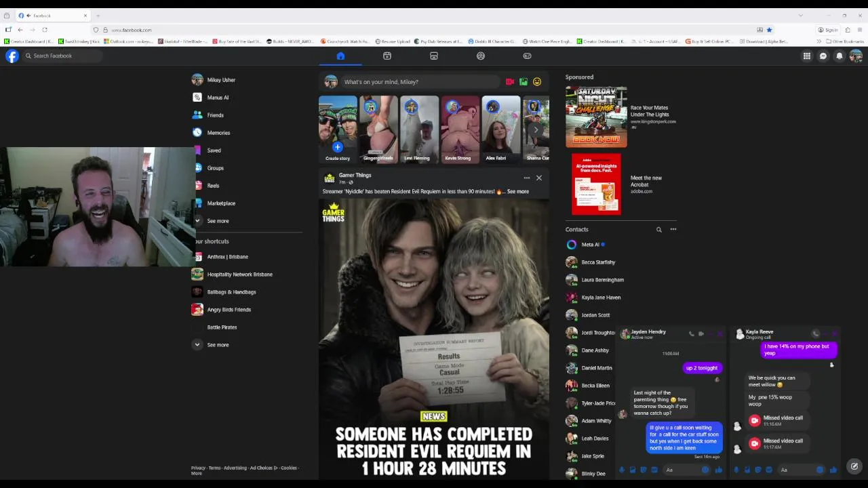Open the Race Your Mates sponsored ad
The height and width of the screenshot is (488, 868).
pos(622,117)
